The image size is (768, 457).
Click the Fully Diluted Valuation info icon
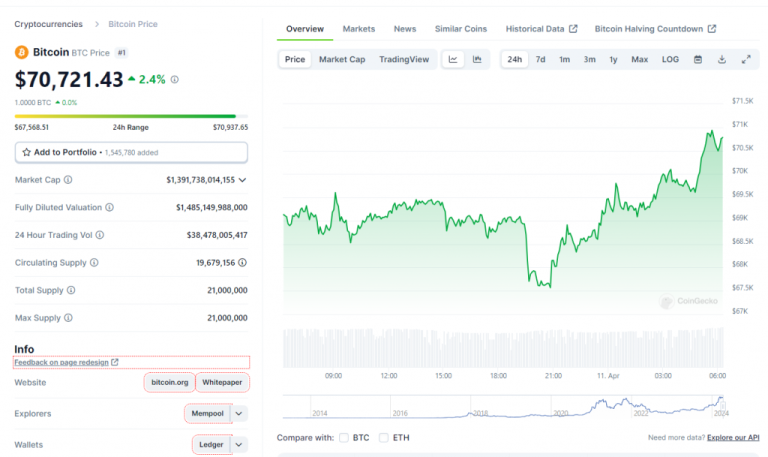pyautogui.click(x=110, y=207)
